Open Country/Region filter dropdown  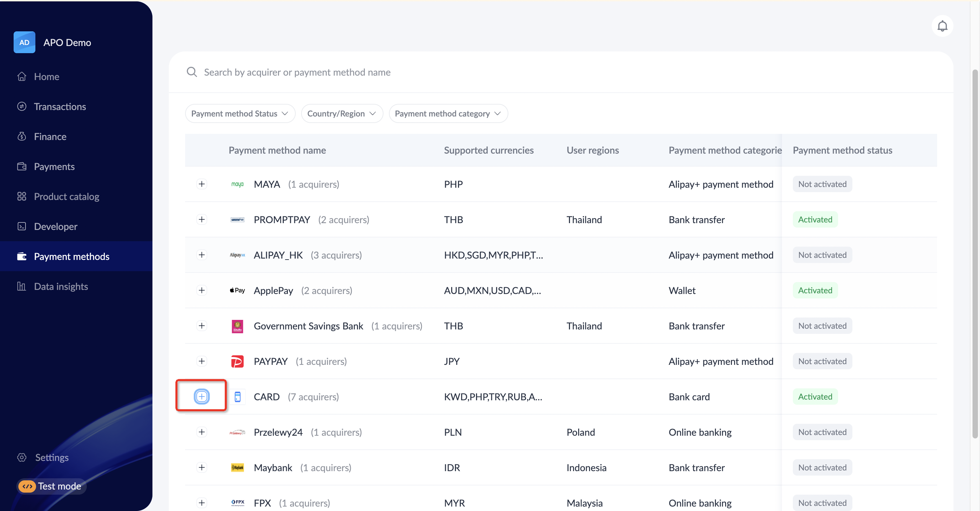click(x=341, y=113)
